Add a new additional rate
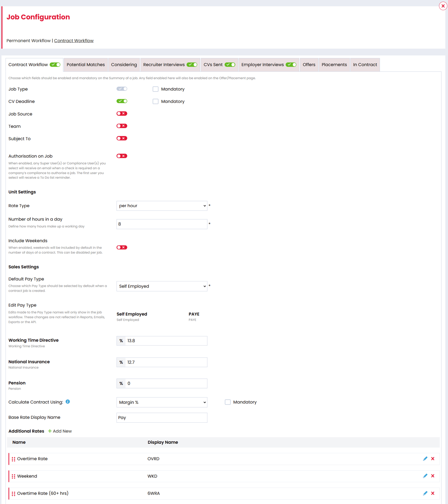The width and height of the screenshot is (448, 504). click(60, 431)
